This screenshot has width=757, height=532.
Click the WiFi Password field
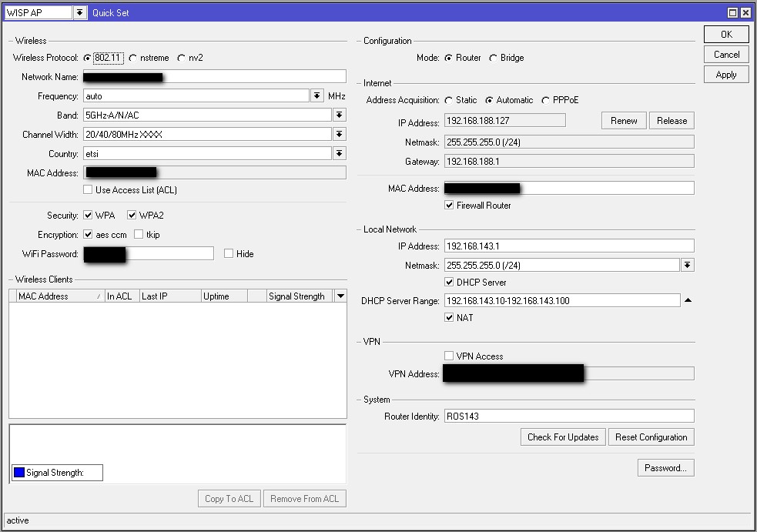tap(148, 253)
